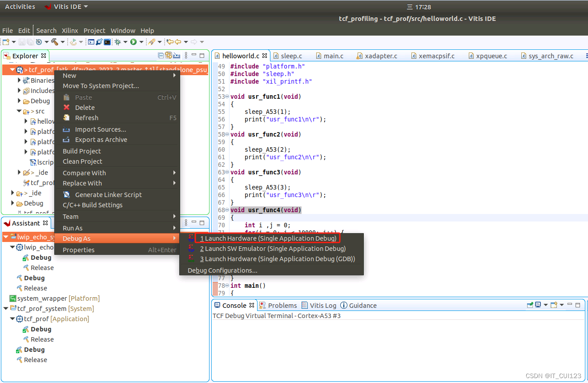The height and width of the screenshot is (383, 588).
Task: Collapse the src folder node
Action: pyautogui.click(x=19, y=111)
